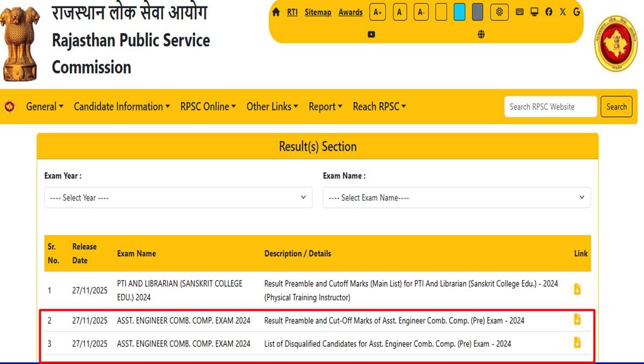Open the Other Links menu

[272, 106]
